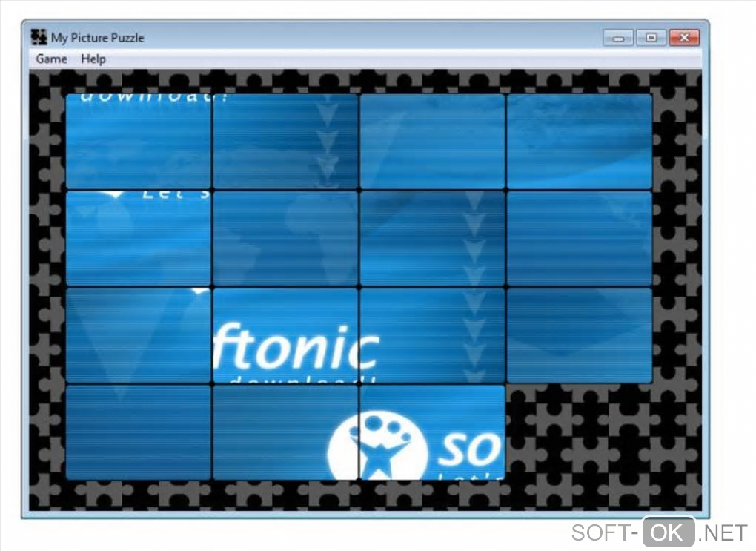Select the third-row tile with downward arrows
Viewport: 756px width, 551px height.
[433, 336]
